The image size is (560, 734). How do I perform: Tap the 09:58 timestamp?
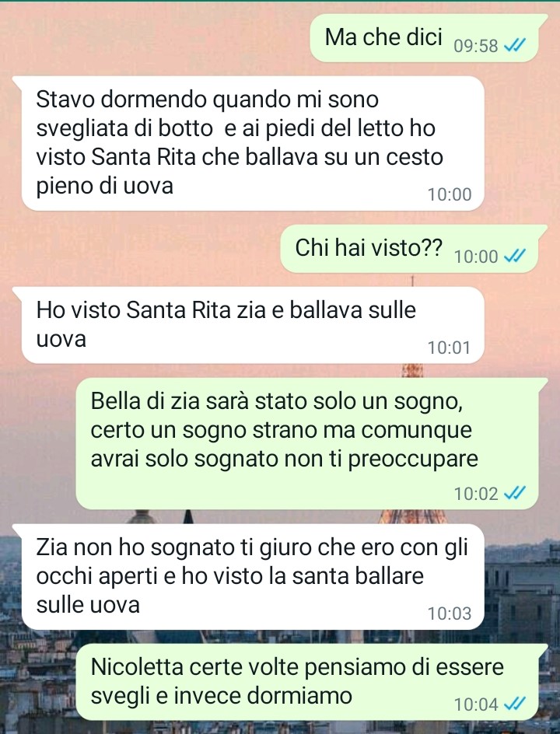coord(476,46)
